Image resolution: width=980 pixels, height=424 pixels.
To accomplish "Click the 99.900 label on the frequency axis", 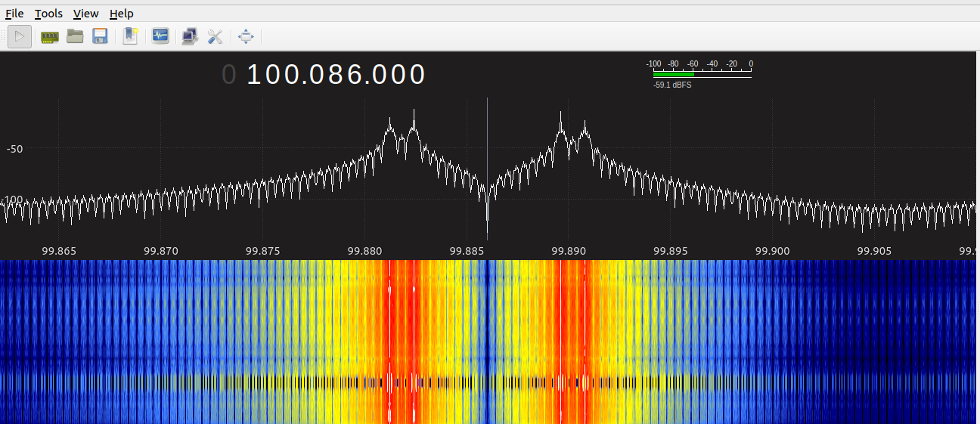I will [773, 250].
